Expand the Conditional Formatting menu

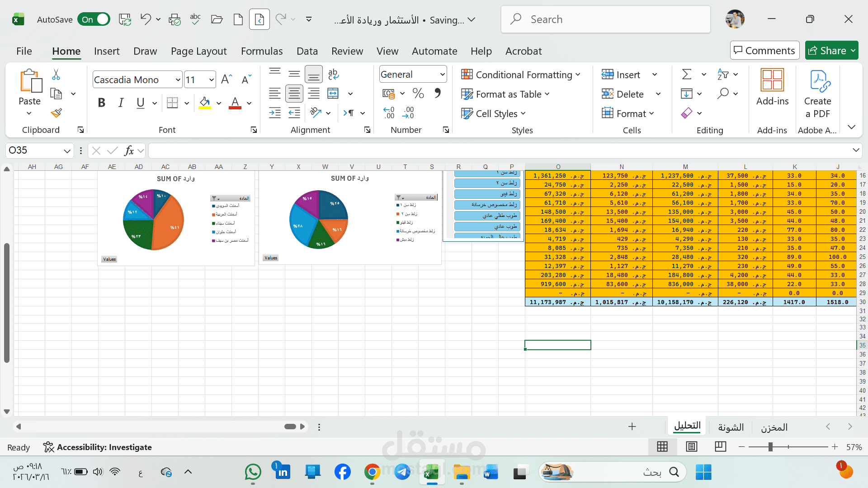coord(520,75)
